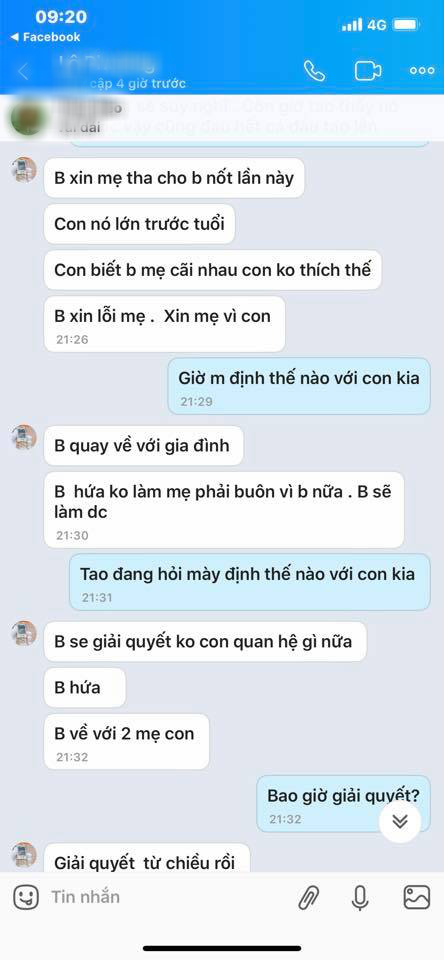The image size is (444, 960).
Task: Tap the Tin nhắn message input field
Action: coord(165,897)
